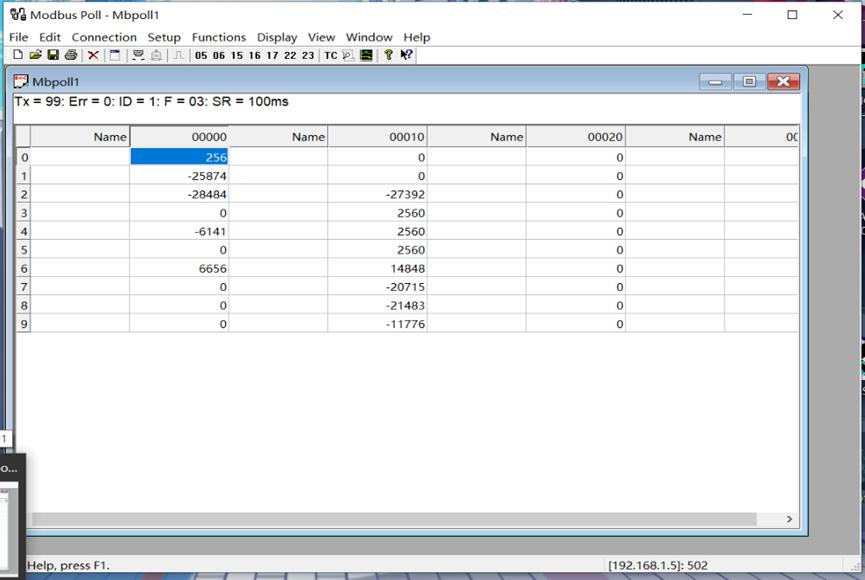The width and height of the screenshot is (865, 580).
Task: Select cell containing value 256
Action: [179, 157]
